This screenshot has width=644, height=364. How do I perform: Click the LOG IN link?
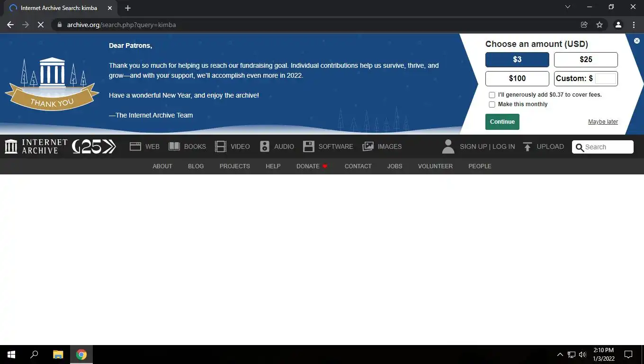(503, 146)
